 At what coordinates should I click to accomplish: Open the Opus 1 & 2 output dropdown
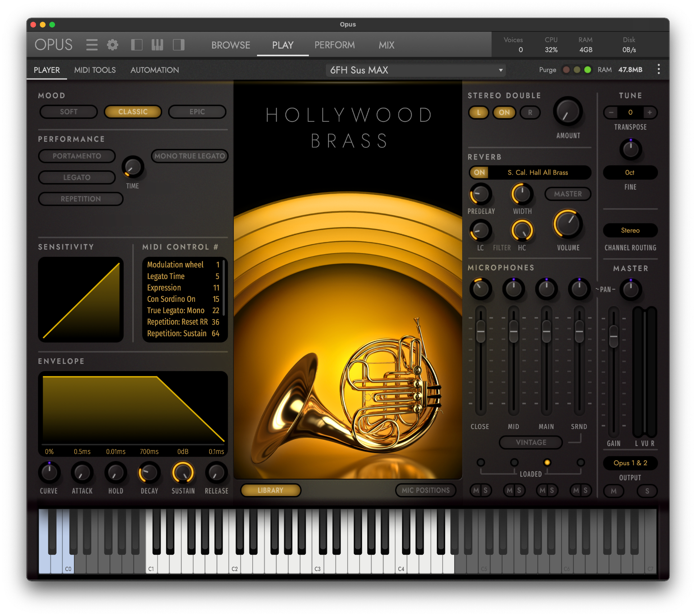point(630,463)
